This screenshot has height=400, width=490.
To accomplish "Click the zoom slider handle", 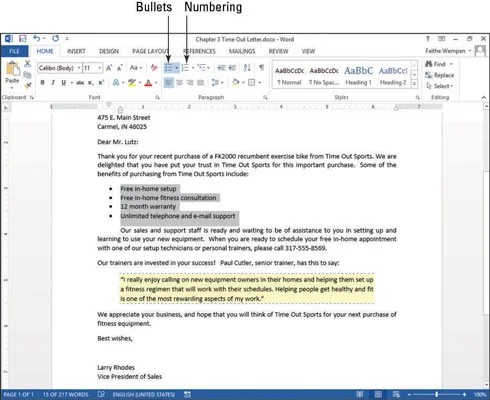I will pyautogui.click(x=436, y=394).
